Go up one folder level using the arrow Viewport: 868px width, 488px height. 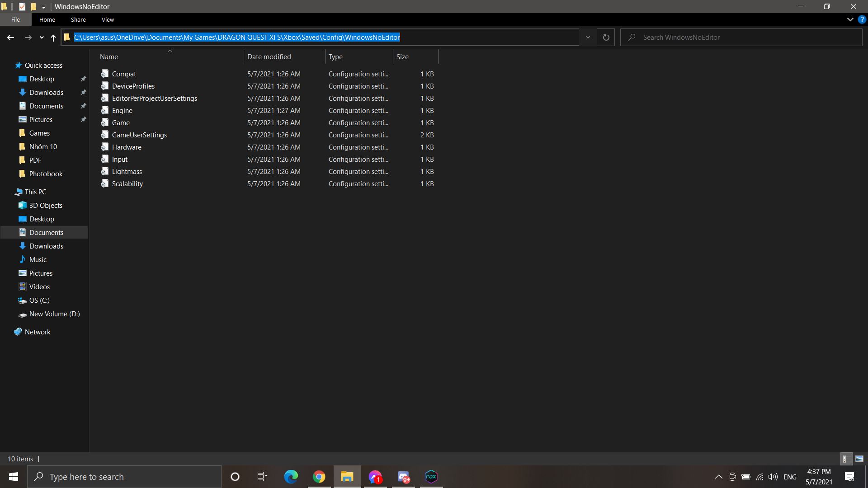coord(53,38)
